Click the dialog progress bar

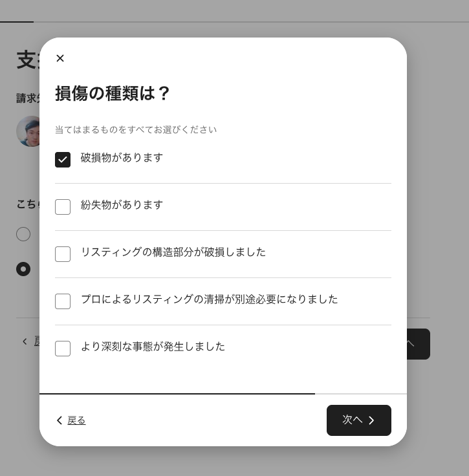pyautogui.click(x=177, y=393)
